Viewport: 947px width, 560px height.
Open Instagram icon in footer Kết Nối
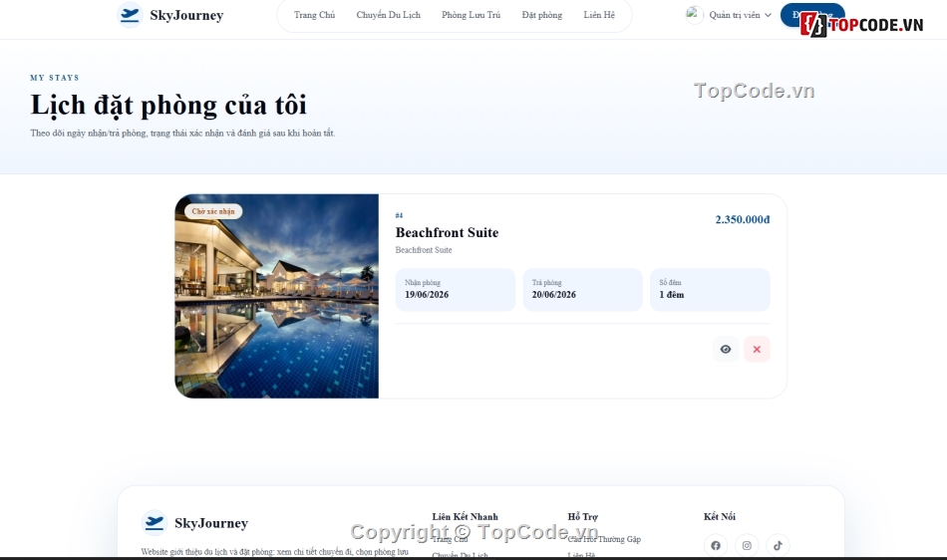747,545
